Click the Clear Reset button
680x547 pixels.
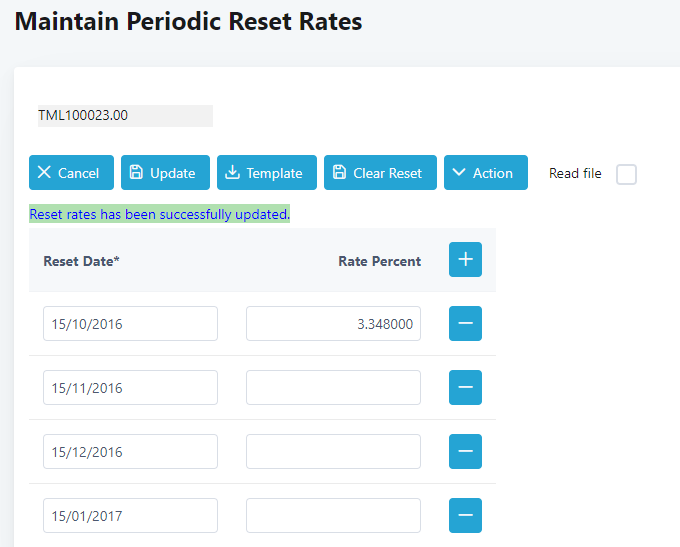pos(380,173)
